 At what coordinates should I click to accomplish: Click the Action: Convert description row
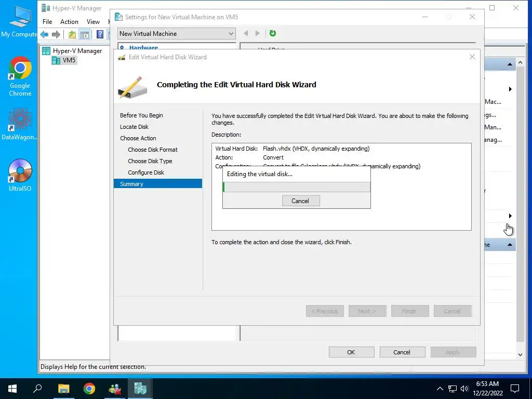(x=249, y=157)
